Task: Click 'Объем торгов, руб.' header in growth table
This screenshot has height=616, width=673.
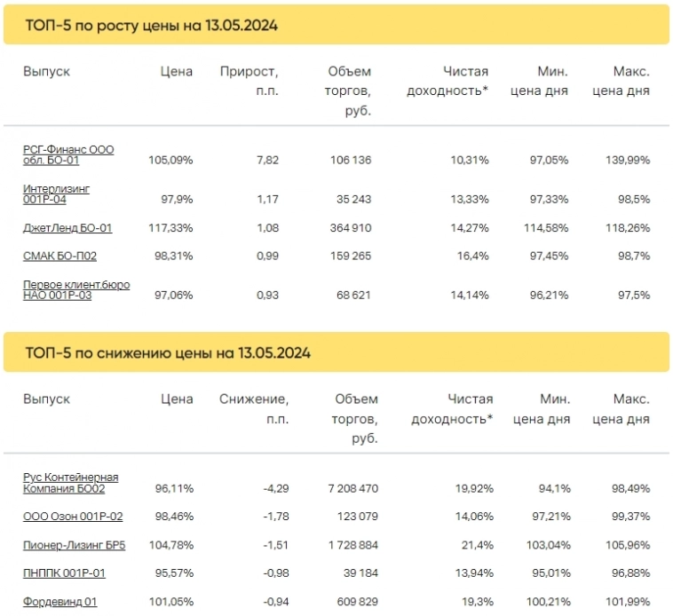Action: coord(349,91)
